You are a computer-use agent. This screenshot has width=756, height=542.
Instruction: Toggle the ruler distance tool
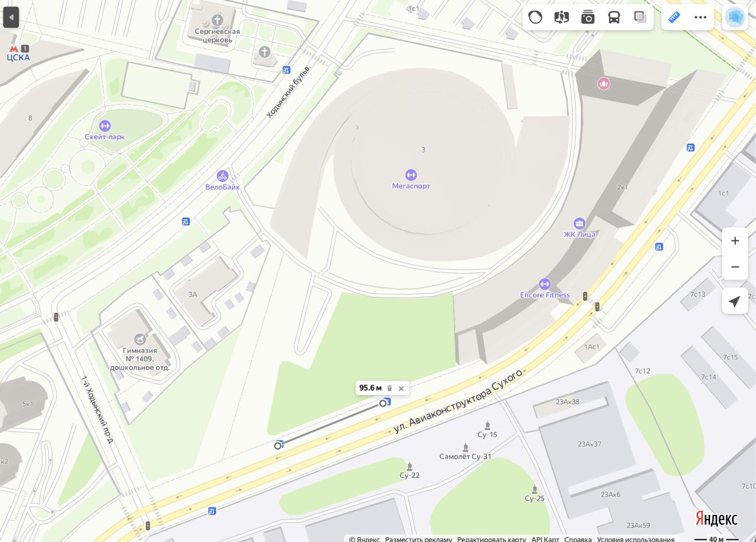[x=674, y=17]
